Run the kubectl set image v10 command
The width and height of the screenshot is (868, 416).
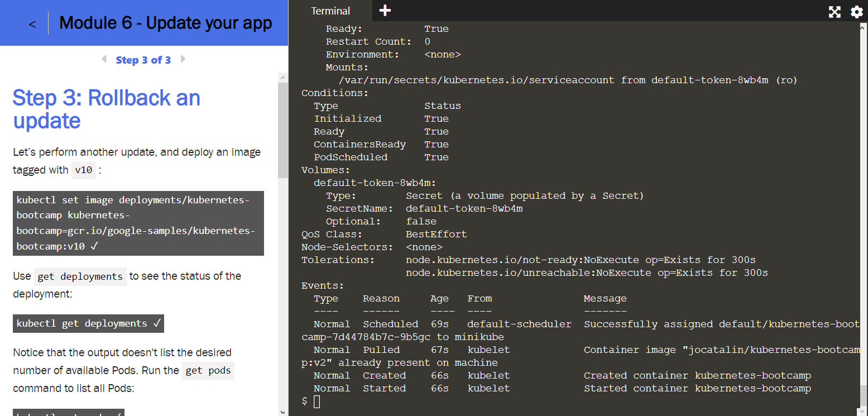point(138,223)
